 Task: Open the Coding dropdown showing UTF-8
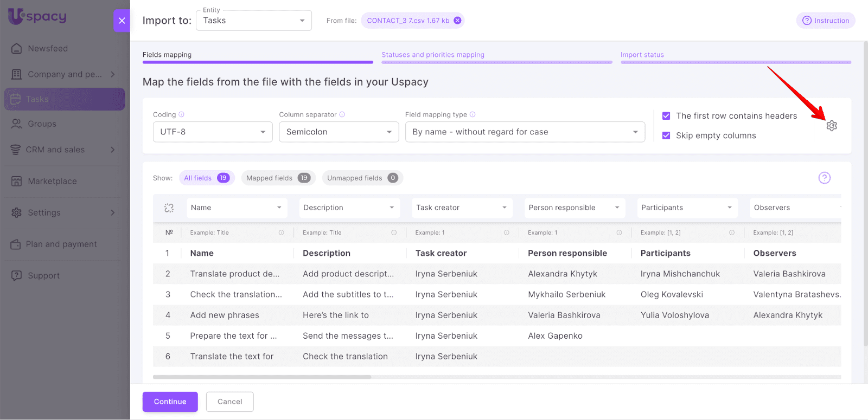212,132
